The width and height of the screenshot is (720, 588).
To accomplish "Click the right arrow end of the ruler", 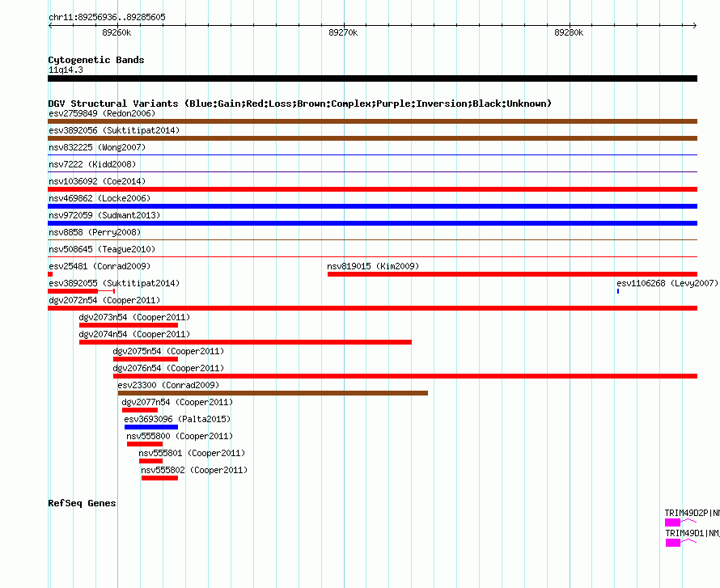I will pos(695,26).
